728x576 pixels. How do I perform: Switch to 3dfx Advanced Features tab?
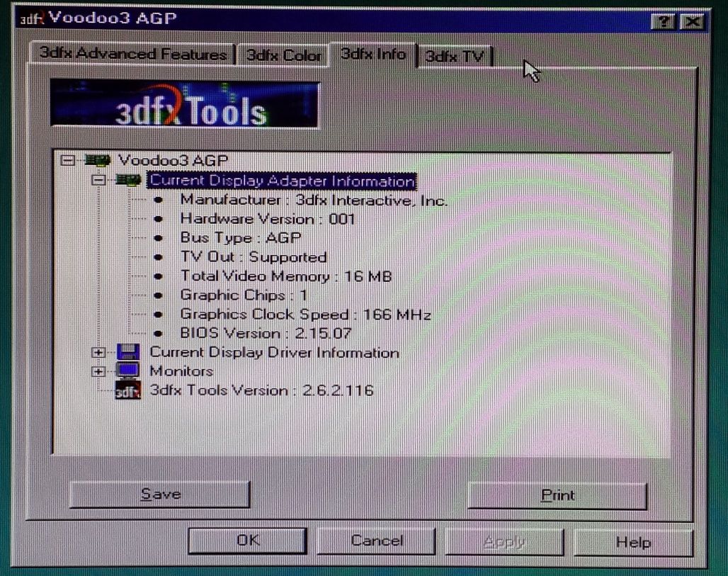[x=132, y=54]
